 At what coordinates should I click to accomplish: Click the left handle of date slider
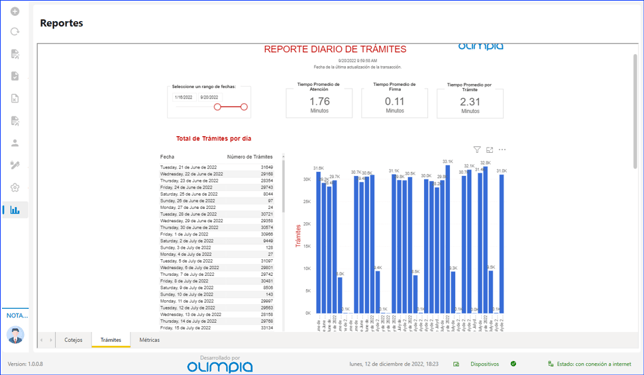217,107
